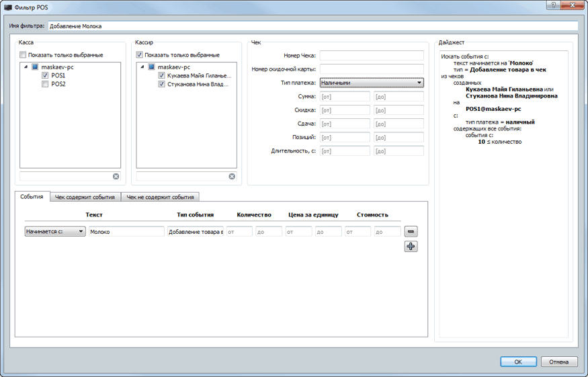Focus the Номер Чека input field

tap(371, 56)
